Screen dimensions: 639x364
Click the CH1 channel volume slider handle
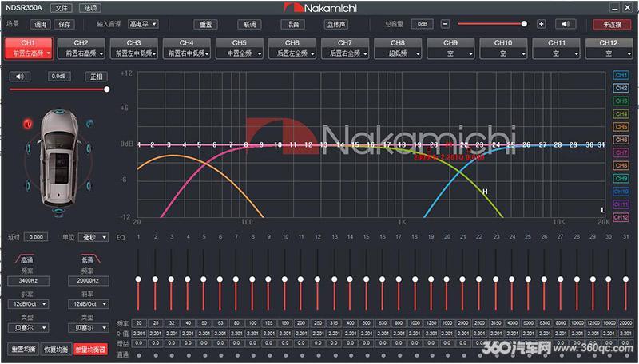pyautogui.click(x=107, y=89)
